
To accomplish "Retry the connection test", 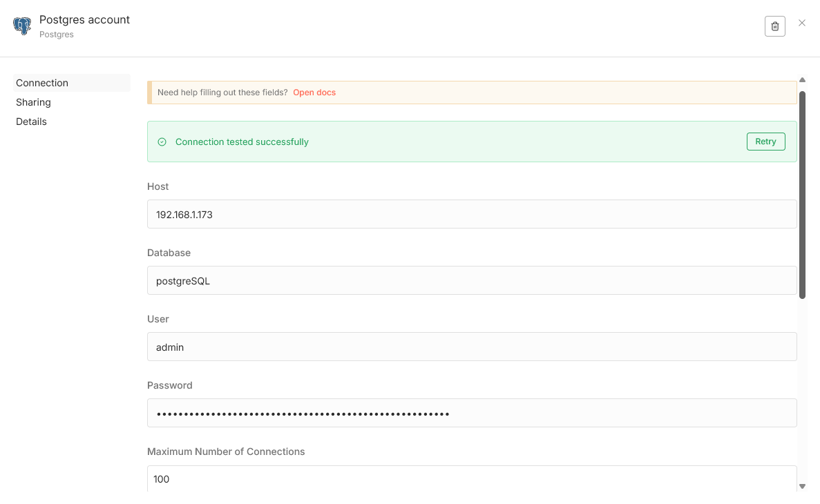I will point(765,142).
